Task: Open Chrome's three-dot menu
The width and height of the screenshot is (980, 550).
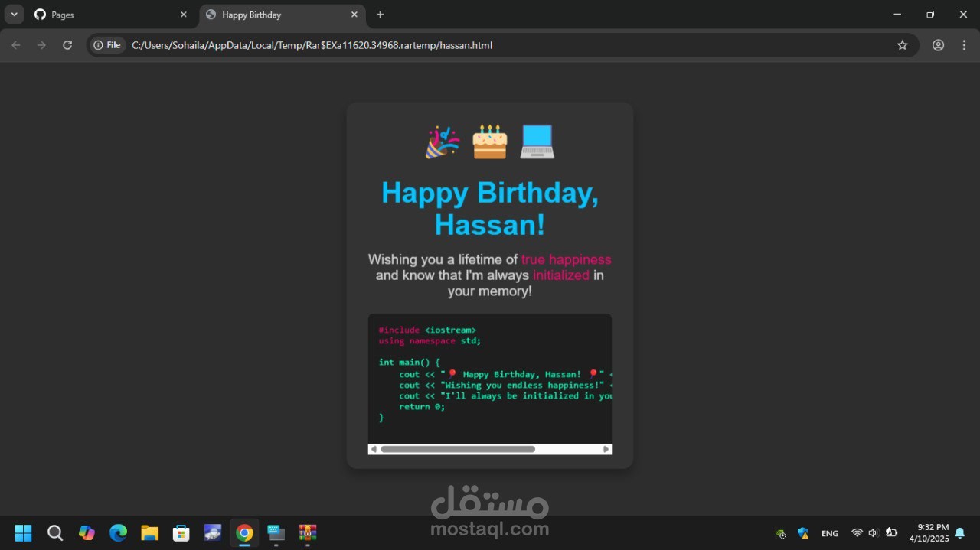Action: 964,45
